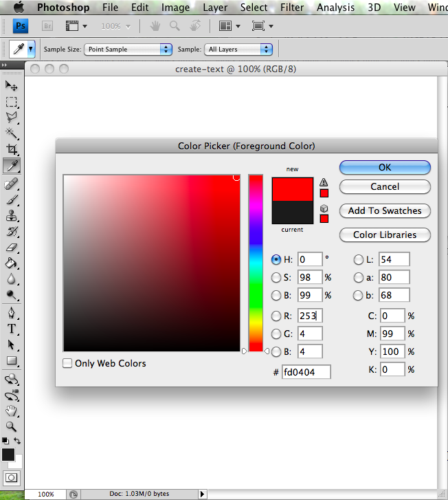This screenshot has width=448, height=500.
Task: Select the Zoom tool in the toolbox
Action: point(12,426)
